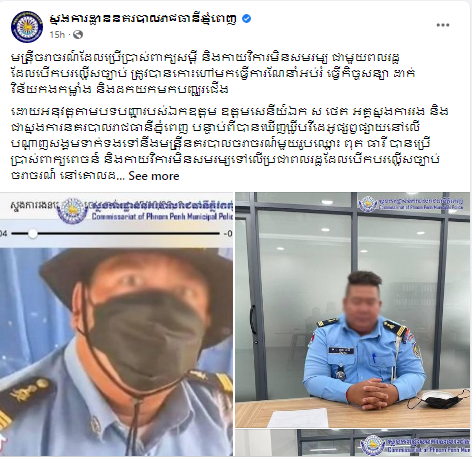Image resolution: width=472 pixels, height=461 pixels.
Task: Open the page name link in header
Action: [x=143, y=19]
